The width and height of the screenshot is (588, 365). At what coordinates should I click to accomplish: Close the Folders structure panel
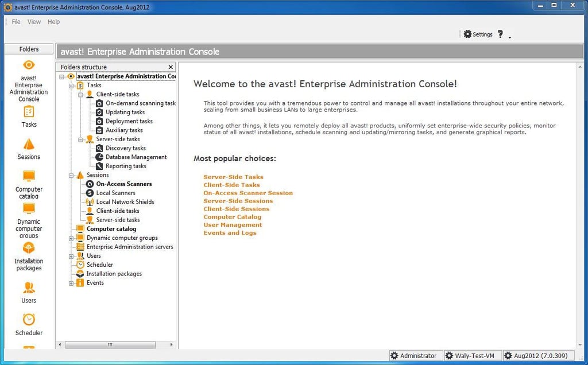tap(171, 67)
